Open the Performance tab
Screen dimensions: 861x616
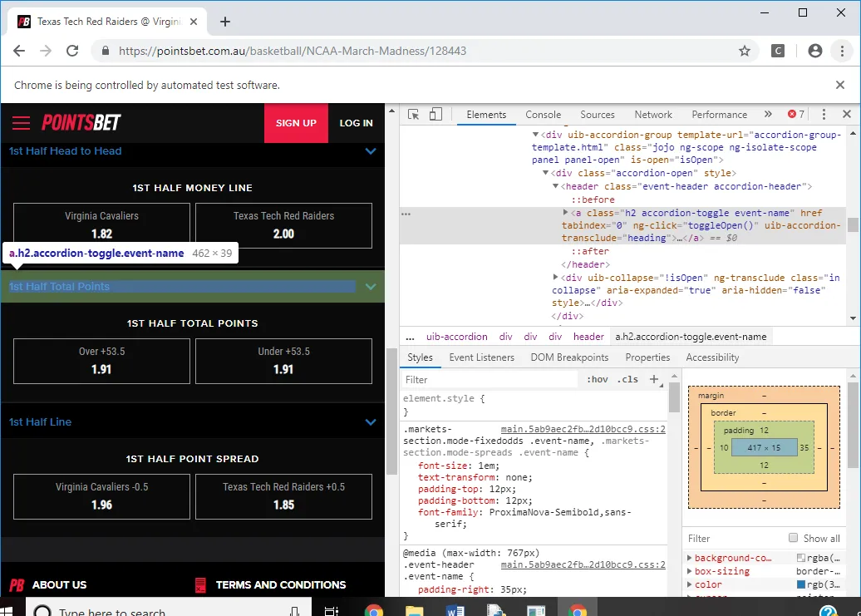point(720,114)
